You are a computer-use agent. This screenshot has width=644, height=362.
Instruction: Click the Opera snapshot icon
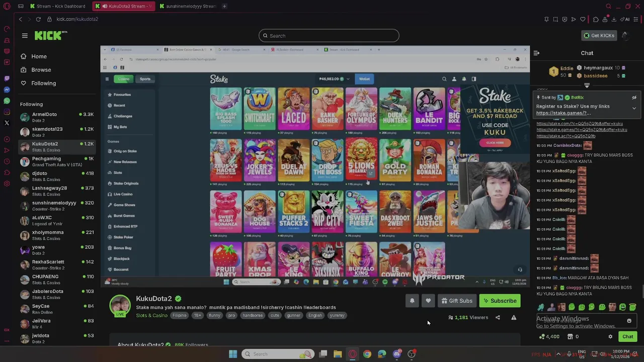[x=555, y=19]
